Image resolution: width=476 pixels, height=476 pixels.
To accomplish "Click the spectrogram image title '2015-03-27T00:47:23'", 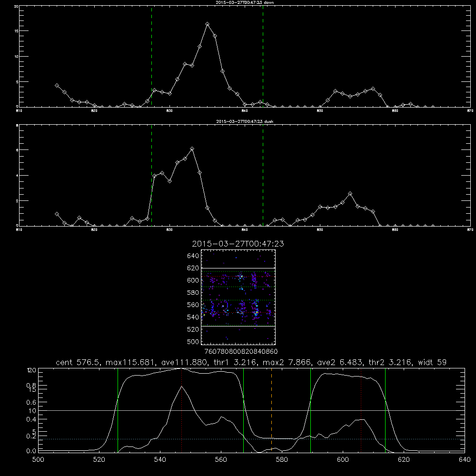I will (x=238, y=244).
